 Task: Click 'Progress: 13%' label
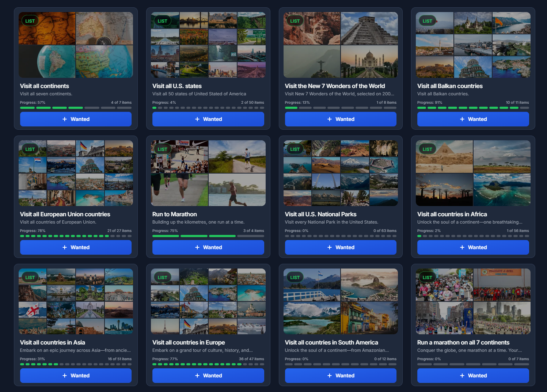297,103
